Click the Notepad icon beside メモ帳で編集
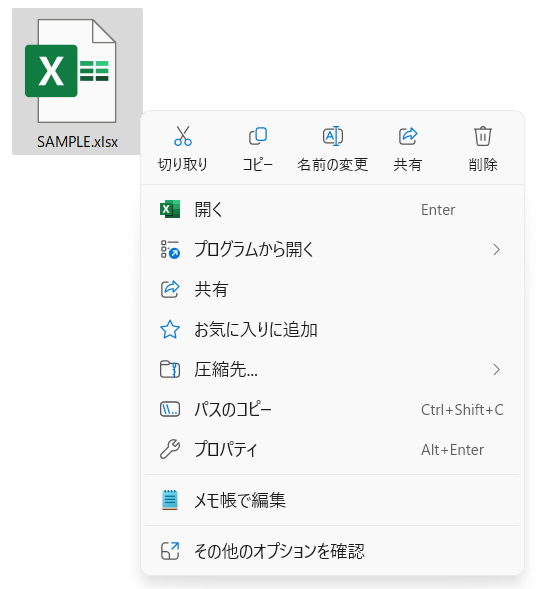Screen dimensions: 536x589 170,500
